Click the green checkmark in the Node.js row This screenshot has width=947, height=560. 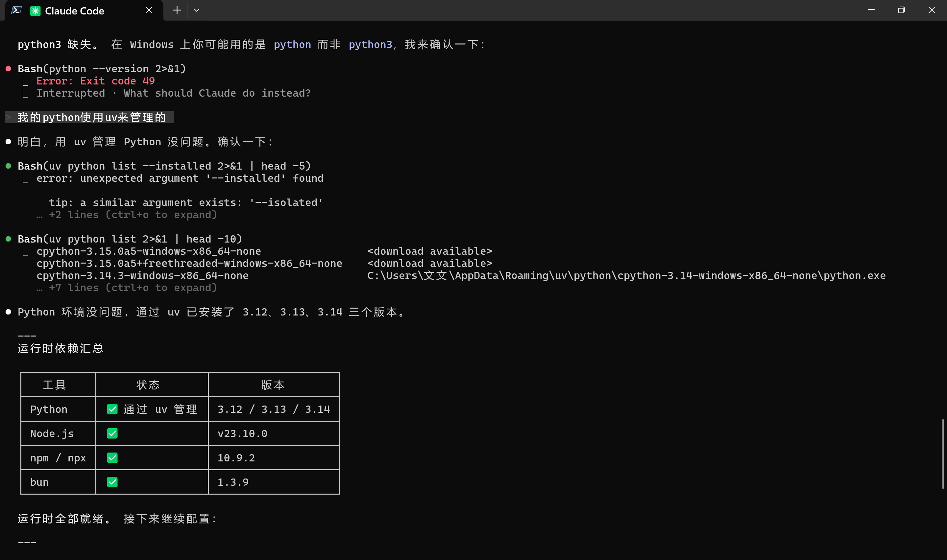pyautogui.click(x=112, y=433)
